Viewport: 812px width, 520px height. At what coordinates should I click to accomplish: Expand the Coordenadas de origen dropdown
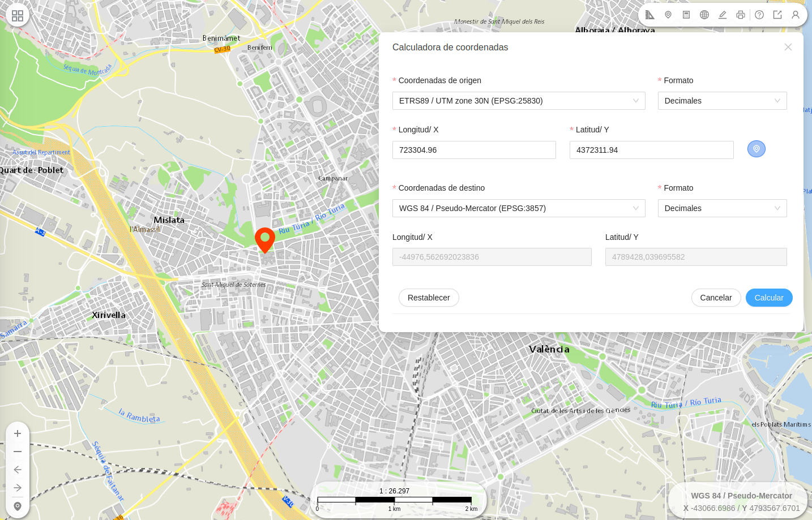[x=519, y=101]
